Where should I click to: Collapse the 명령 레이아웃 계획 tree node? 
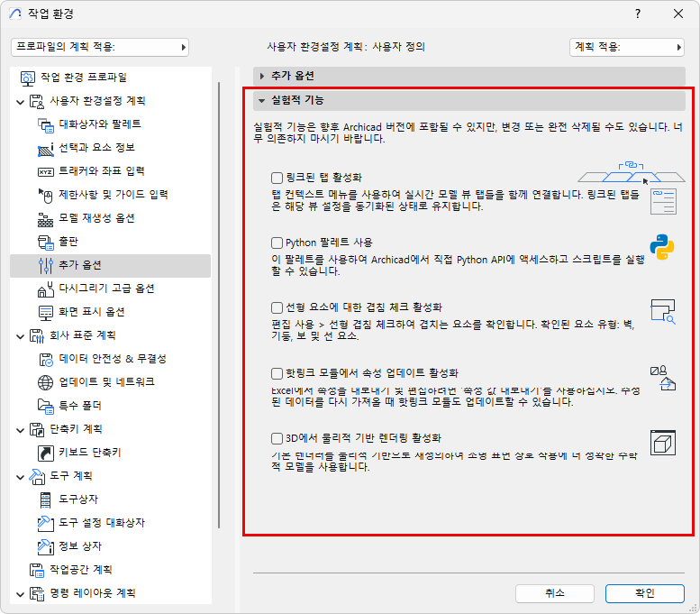[20, 594]
